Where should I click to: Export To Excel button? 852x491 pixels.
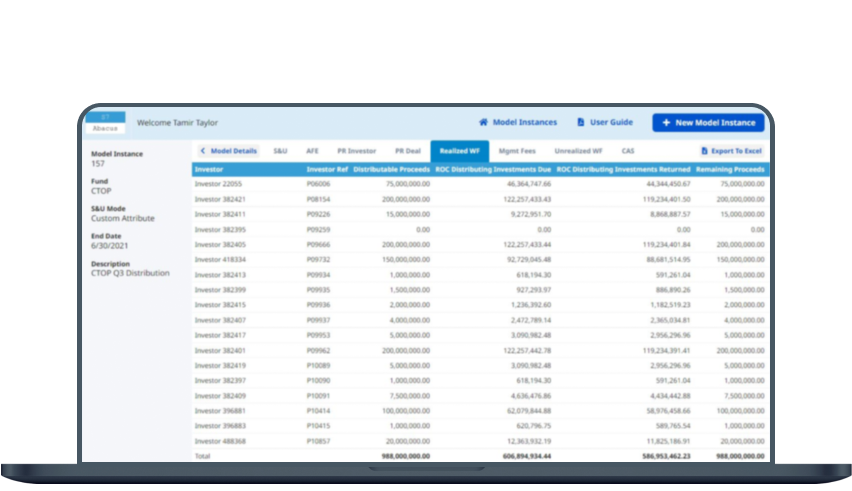731,151
